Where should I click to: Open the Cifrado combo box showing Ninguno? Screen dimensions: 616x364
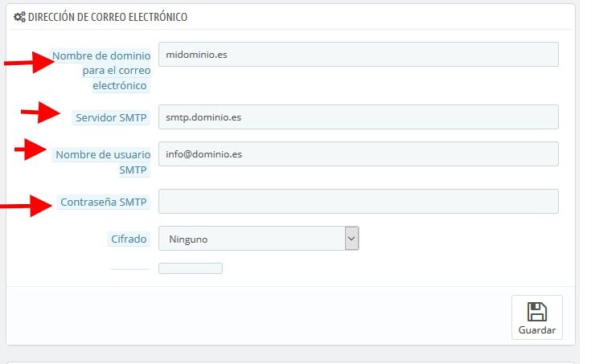[258, 239]
